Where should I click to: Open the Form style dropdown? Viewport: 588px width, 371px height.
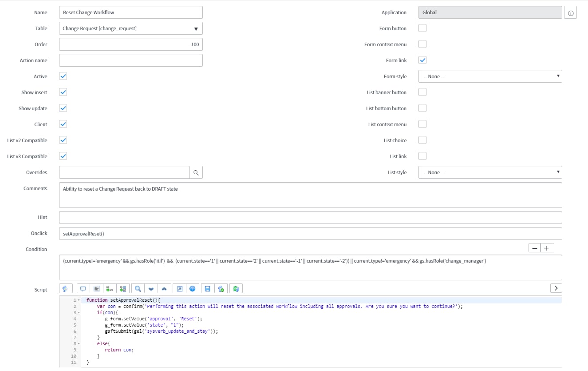[x=490, y=76]
